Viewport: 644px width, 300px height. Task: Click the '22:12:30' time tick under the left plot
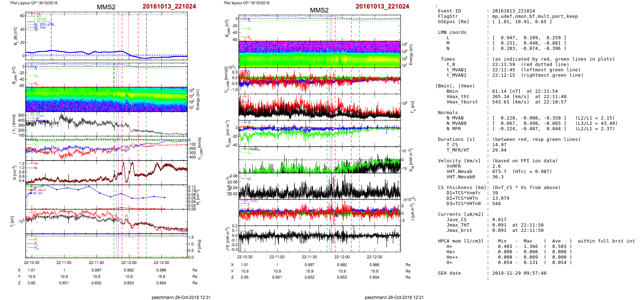pyautogui.click(x=161, y=263)
